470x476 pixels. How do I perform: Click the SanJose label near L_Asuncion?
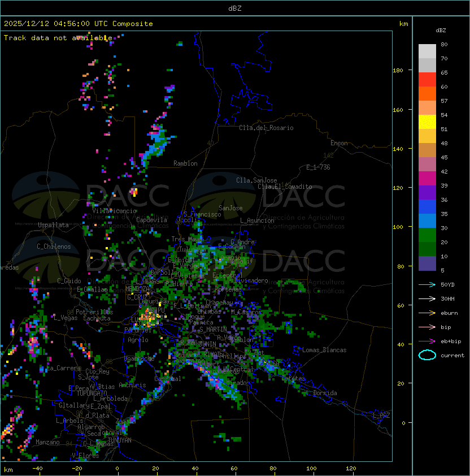click(230, 208)
